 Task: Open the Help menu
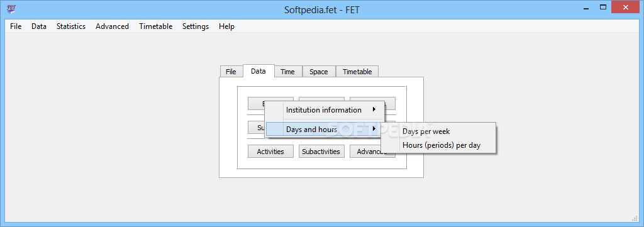226,26
